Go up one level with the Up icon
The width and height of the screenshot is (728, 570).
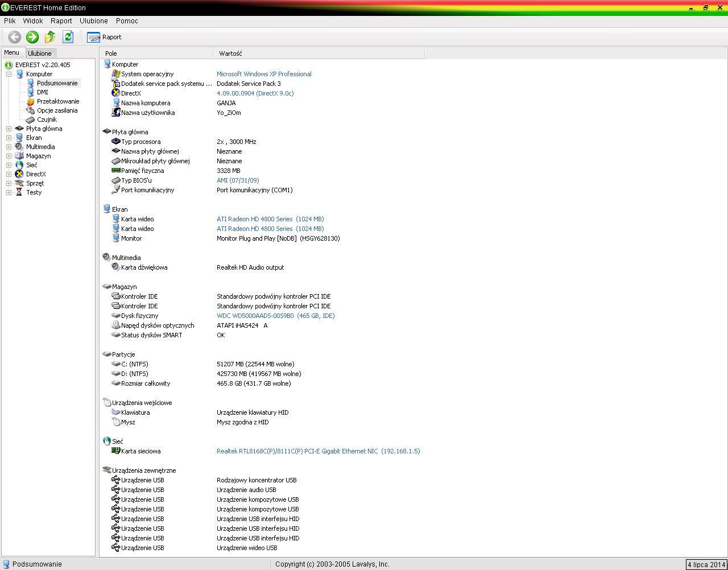pyautogui.click(x=50, y=37)
